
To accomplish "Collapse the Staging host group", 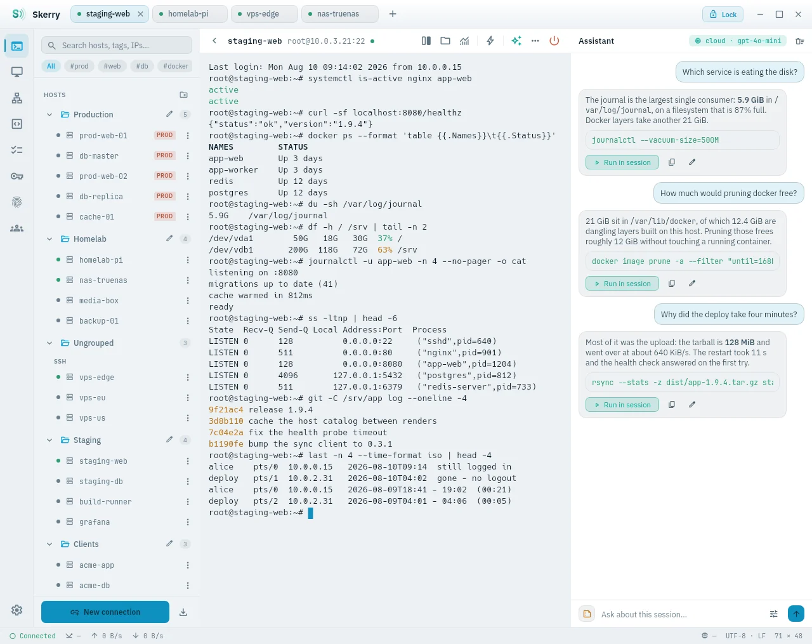I will tap(49, 440).
